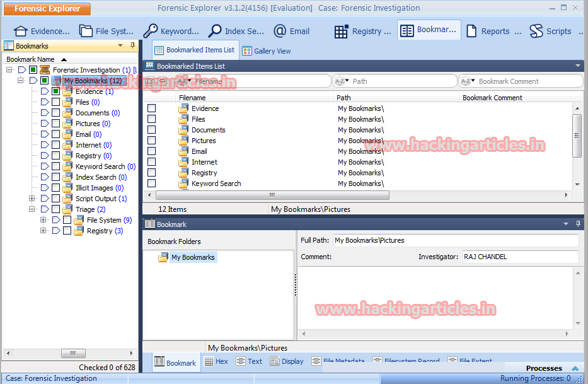The width and height of the screenshot is (588, 384).
Task: Click the items list horizontal scrollbar thumb
Action: tap(272, 195)
